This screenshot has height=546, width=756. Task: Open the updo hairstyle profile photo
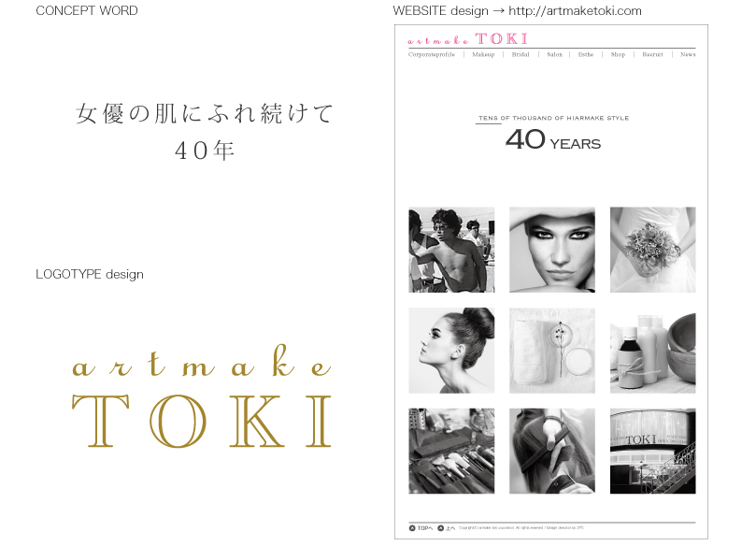451,351
